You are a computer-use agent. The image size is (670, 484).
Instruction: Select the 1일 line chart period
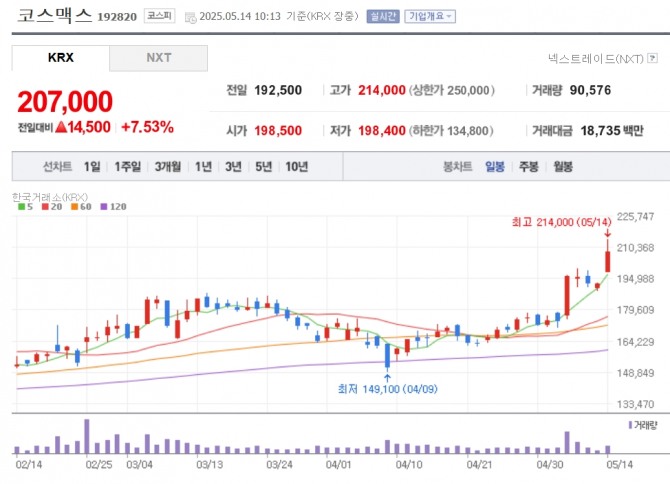(92, 166)
